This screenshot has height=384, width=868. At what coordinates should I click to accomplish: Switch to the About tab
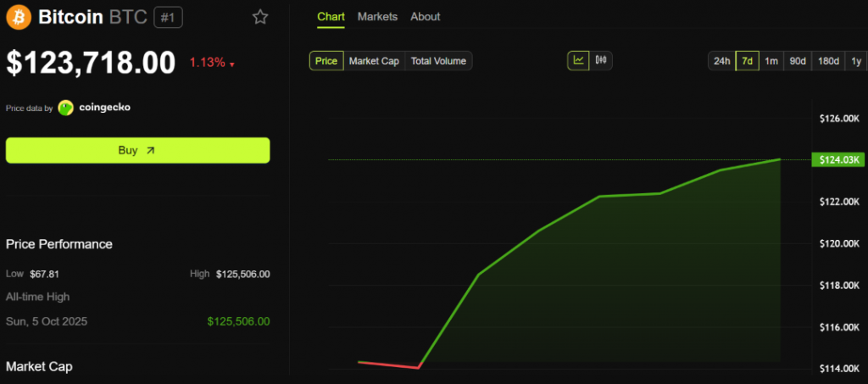click(x=425, y=17)
